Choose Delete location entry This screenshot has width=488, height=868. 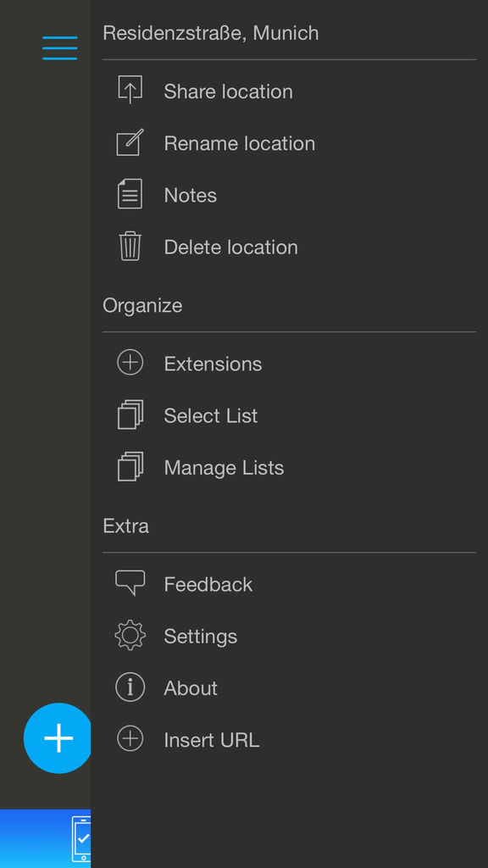point(230,247)
